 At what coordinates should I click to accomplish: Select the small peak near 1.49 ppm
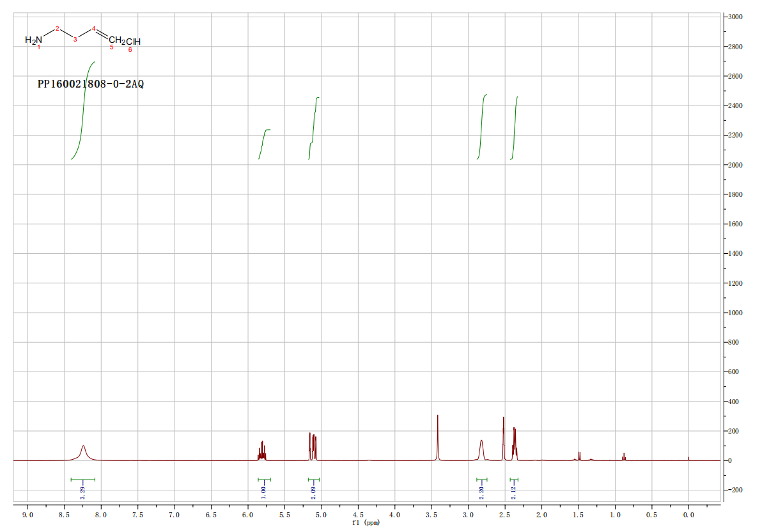tap(579, 455)
